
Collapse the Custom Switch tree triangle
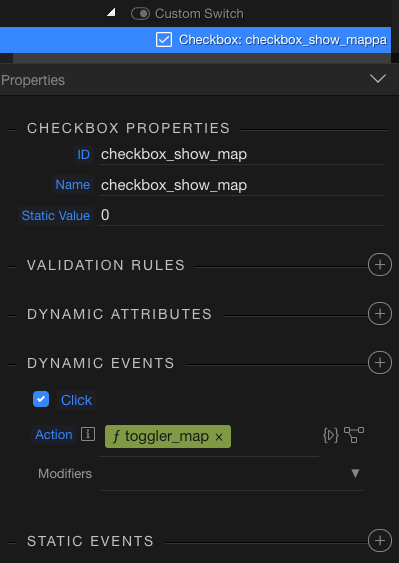(x=111, y=13)
